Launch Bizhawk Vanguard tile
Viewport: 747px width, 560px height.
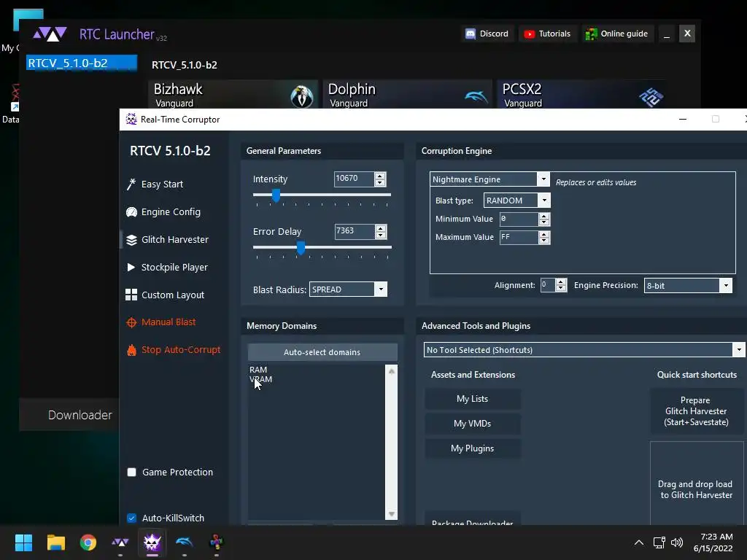tap(233, 95)
